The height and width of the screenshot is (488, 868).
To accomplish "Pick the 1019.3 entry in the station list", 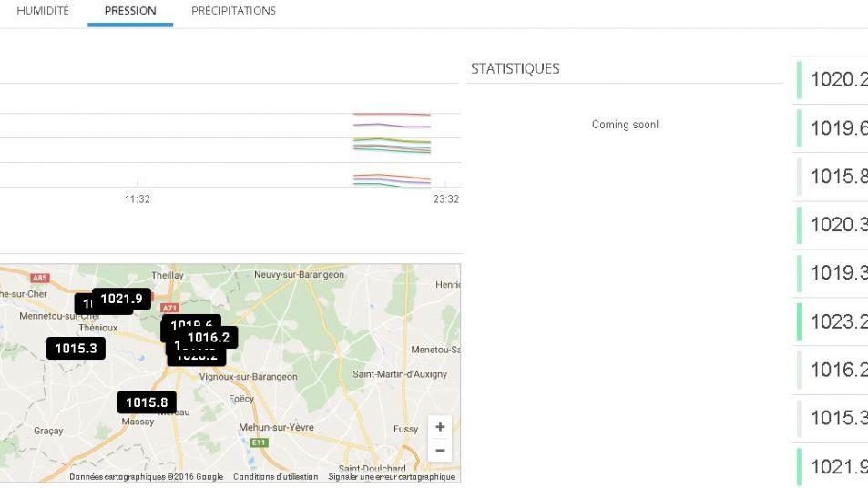I will point(838,272).
